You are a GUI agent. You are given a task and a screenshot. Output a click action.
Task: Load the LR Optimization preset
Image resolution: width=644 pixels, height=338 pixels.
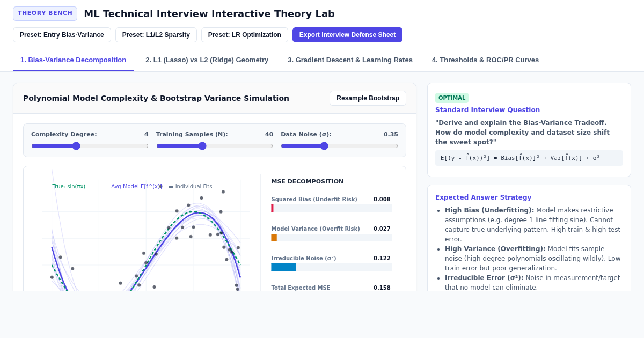245,35
